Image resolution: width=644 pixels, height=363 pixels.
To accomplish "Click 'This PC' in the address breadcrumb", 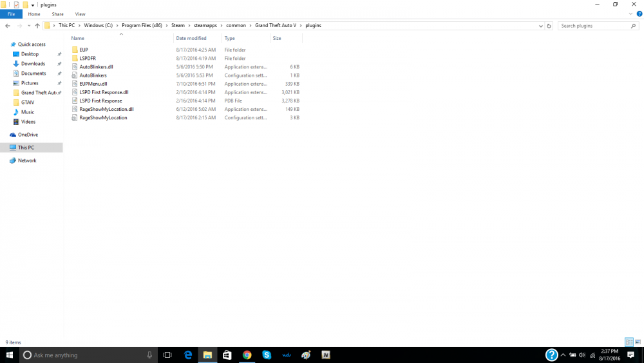I will click(x=66, y=26).
